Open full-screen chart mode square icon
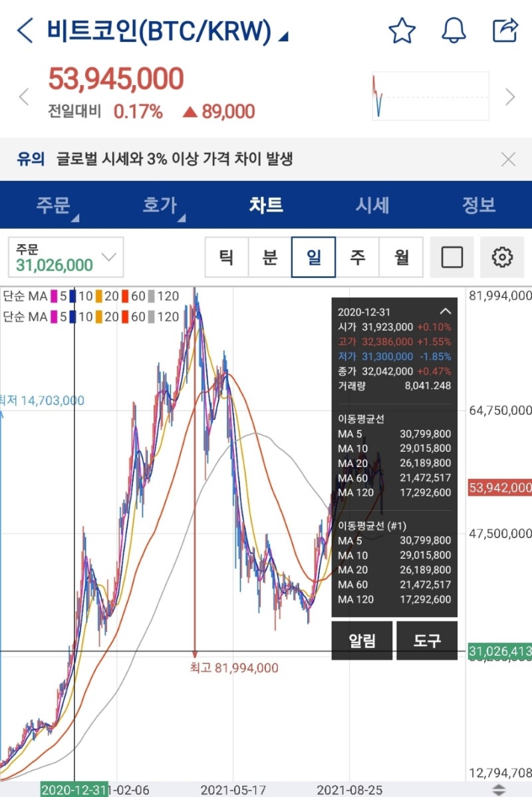532x797 pixels. pos(453,258)
